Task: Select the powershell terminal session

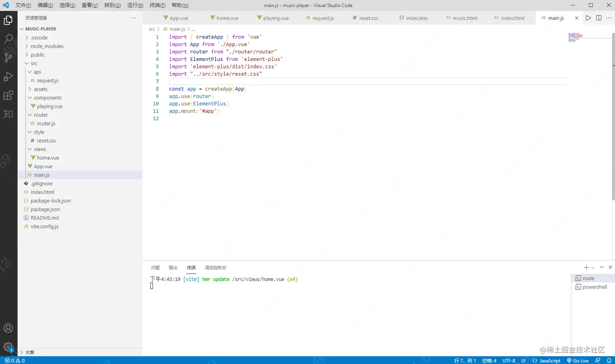Action: (x=593, y=287)
